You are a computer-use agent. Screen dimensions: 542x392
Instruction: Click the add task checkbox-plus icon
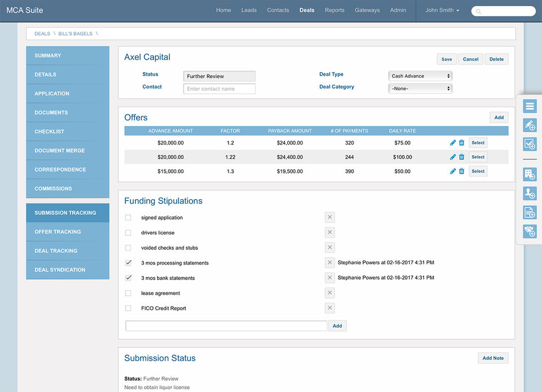tap(530, 144)
